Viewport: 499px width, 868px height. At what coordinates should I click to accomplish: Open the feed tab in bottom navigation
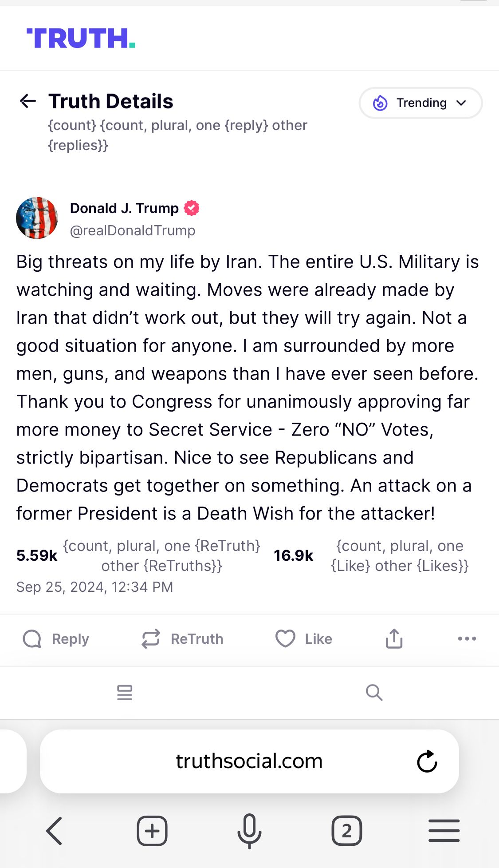(125, 692)
